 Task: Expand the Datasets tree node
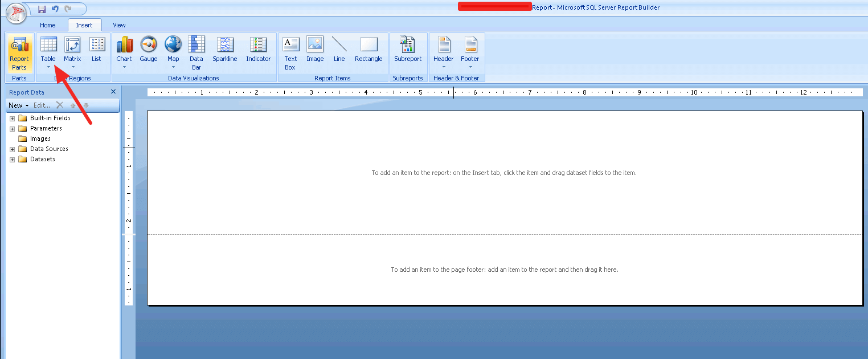(12, 160)
